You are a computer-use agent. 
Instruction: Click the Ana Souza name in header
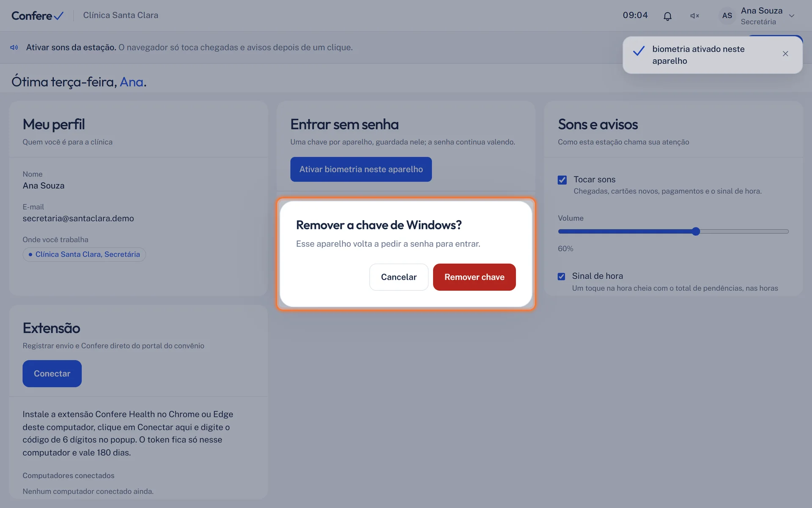point(761,11)
